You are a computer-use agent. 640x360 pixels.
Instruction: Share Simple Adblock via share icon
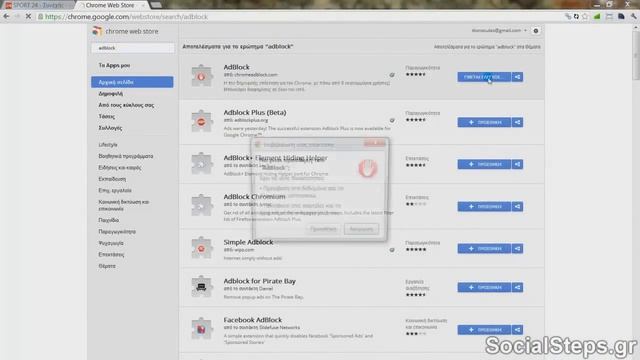[x=517, y=249]
